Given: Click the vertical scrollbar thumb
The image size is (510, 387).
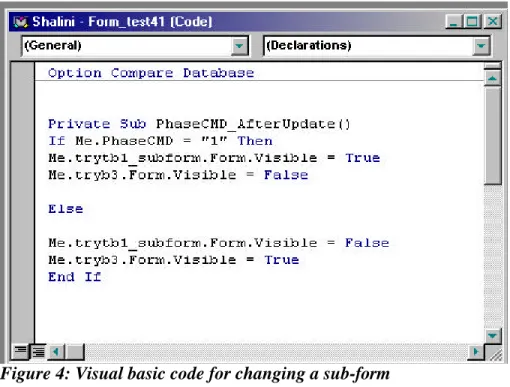Looking at the screenshot, I should click(493, 135).
